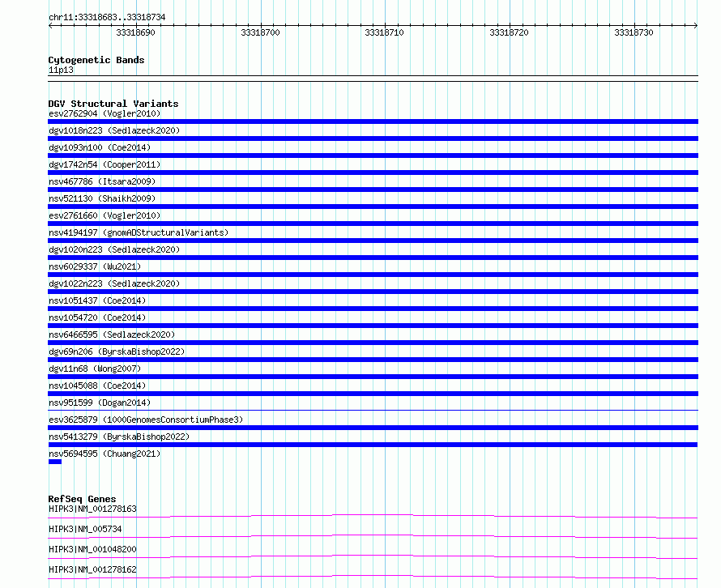This screenshot has height=588, width=721.
Task: Click the 33318690 ruler coordinate
Action: (135, 32)
